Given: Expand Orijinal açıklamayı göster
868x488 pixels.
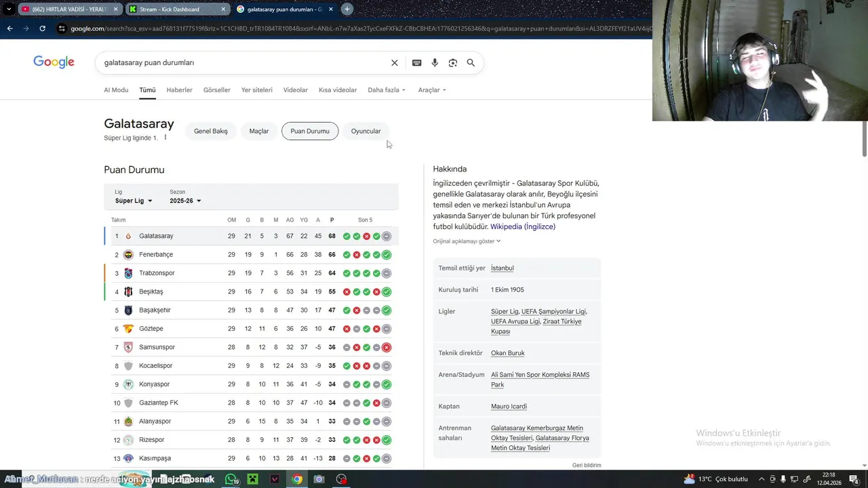Looking at the screenshot, I should coord(467,241).
